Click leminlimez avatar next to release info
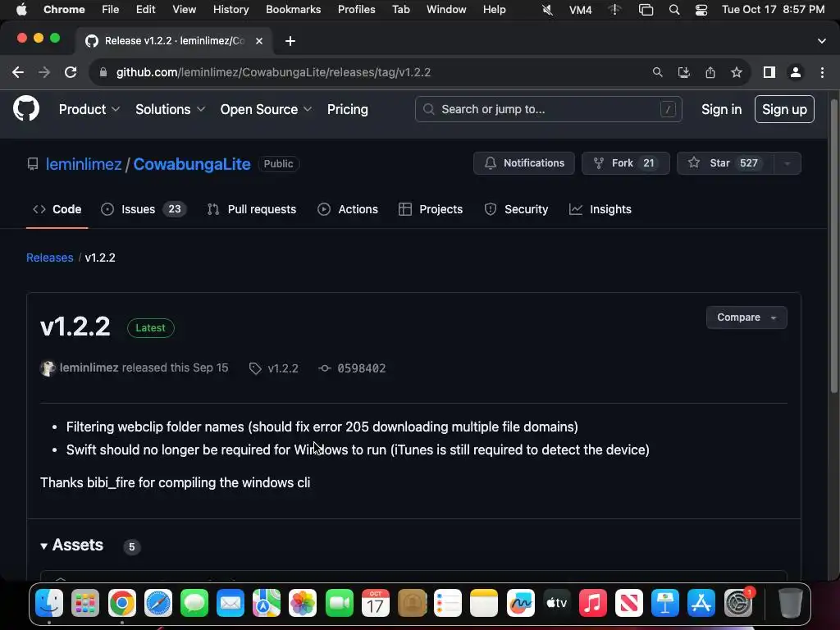 [48, 368]
